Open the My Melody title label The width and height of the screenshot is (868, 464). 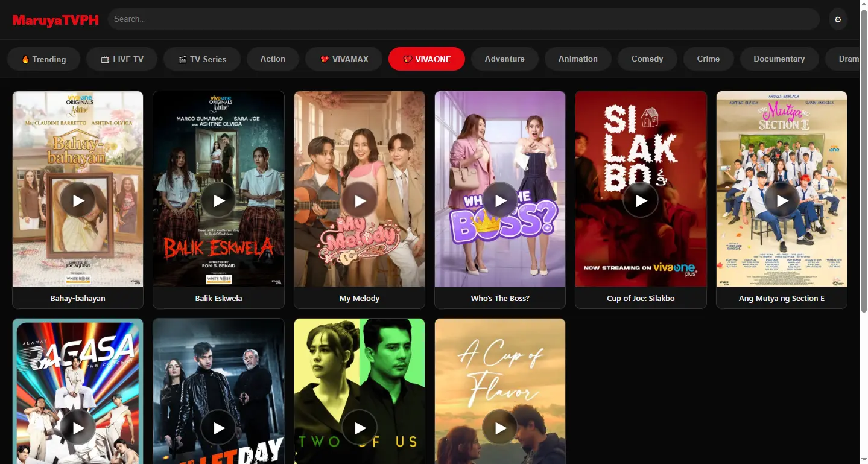(x=360, y=298)
